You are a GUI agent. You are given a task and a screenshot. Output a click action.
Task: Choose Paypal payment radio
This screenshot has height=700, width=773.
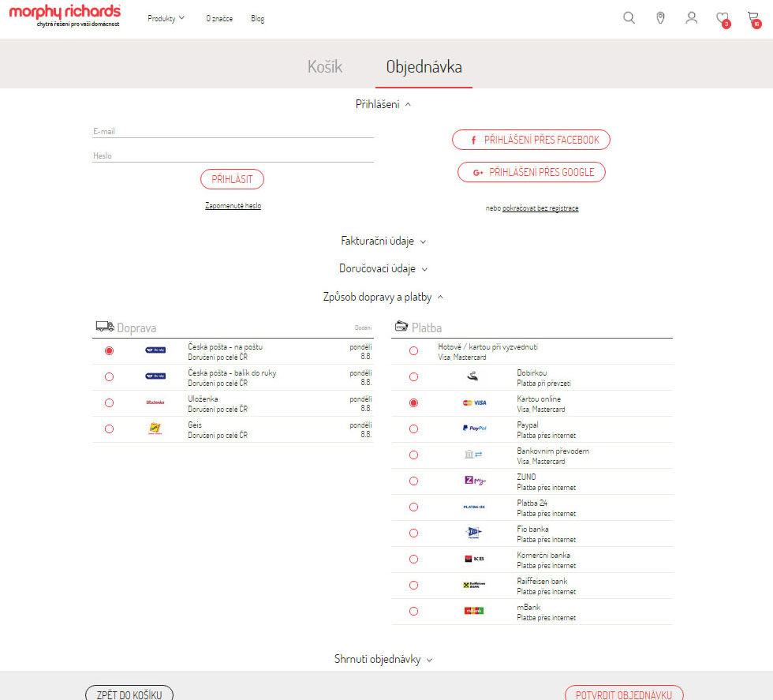click(413, 429)
